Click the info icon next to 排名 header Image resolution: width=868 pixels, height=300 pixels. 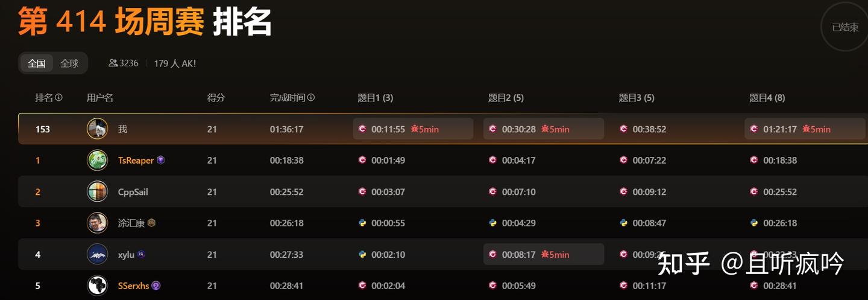coord(58,98)
